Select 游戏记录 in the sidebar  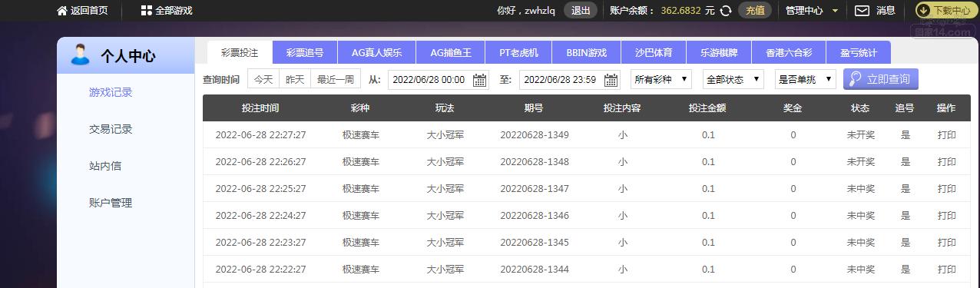[x=111, y=92]
